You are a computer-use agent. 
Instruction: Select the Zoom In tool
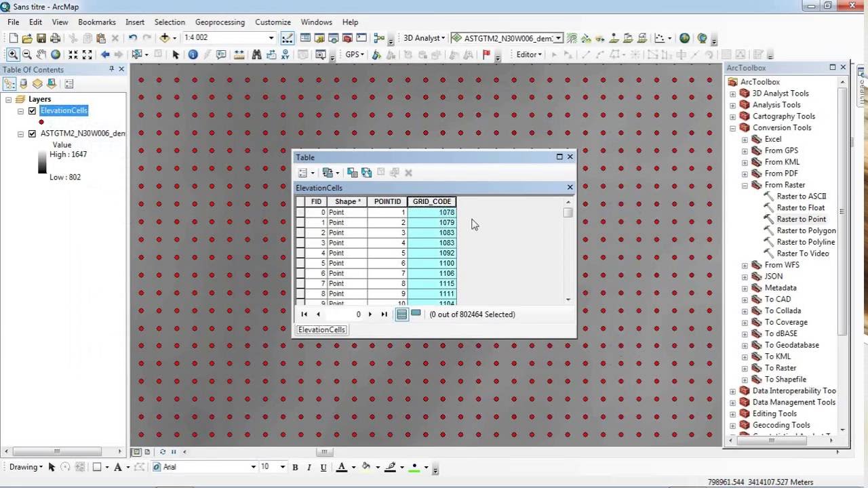point(13,54)
